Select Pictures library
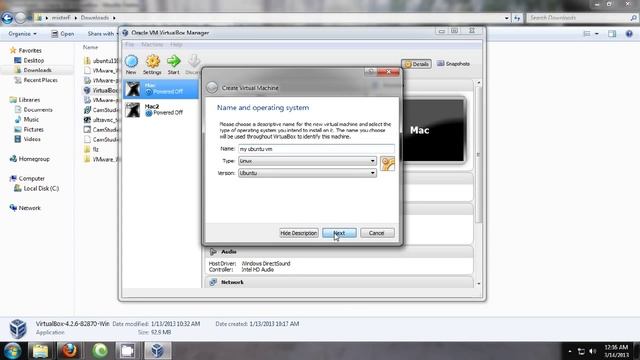The height and width of the screenshot is (360, 640). point(33,129)
